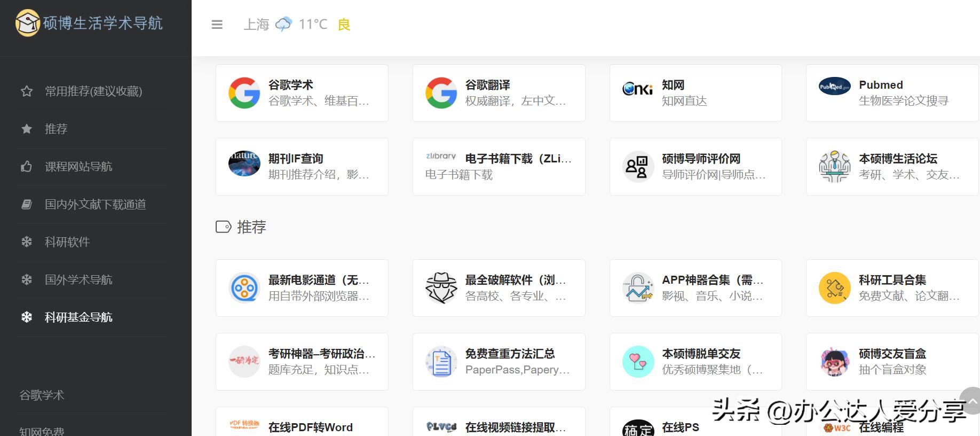
Task: Click tag icon beside 推荐 heading
Action: [223, 227]
